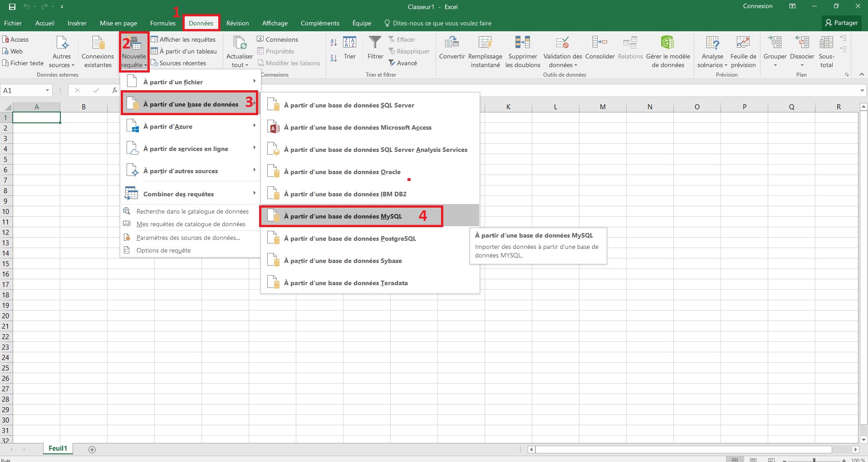868x462 pixels.
Task: Click the Connexion sign-in link
Action: tap(758, 6)
